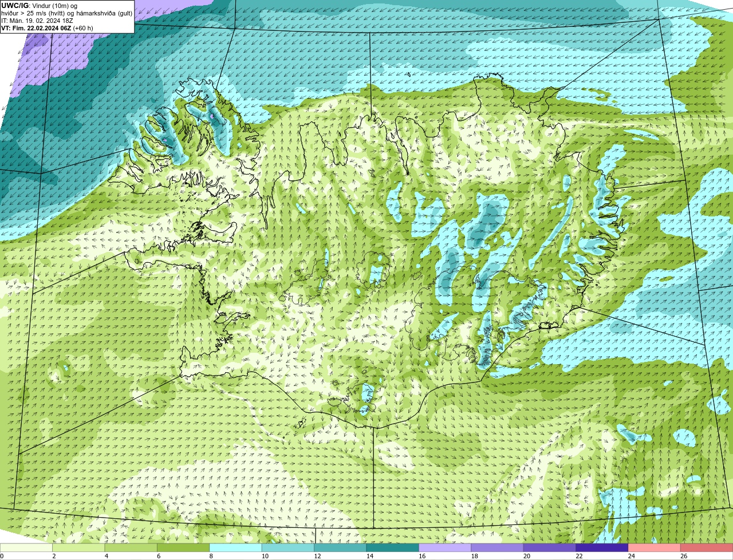This screenshot has height=560, width=733.
Task: Pick the light pink 24–26 m/s scale swatch
Action: 655,548
